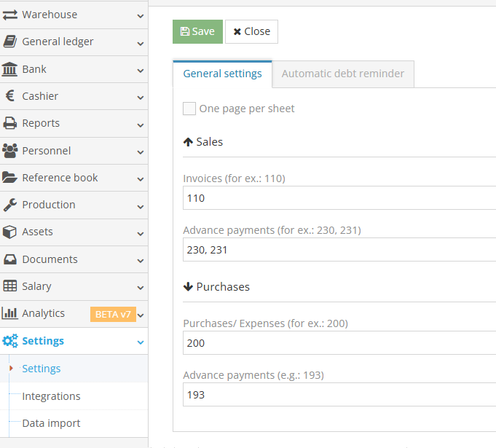
Task: Enable the One page per sheet checkbox
Action: (x=189, y=109)
